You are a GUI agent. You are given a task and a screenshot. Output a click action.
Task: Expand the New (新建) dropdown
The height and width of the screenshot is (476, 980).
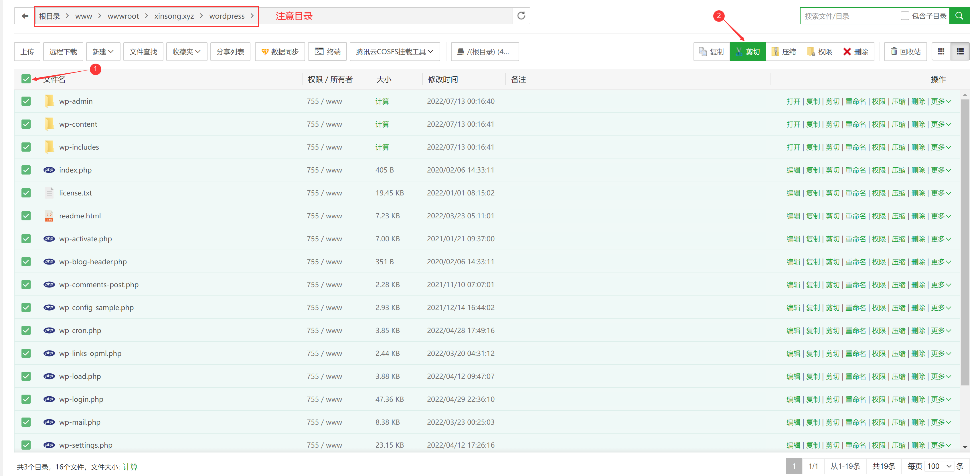103,52
